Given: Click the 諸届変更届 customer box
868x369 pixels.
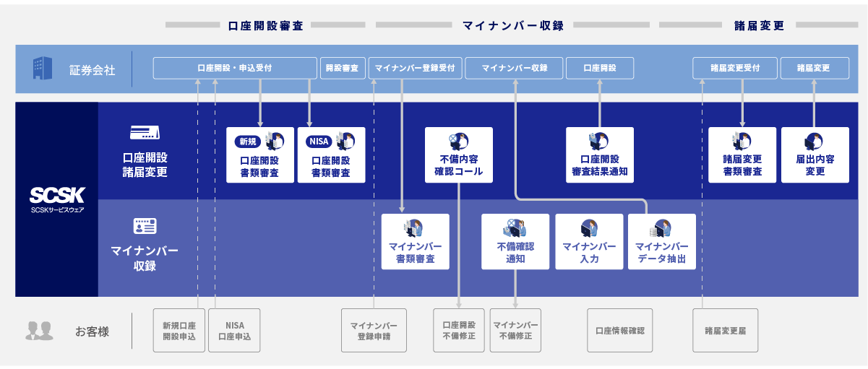Looking at the screenshot, I should click(725, 331).
